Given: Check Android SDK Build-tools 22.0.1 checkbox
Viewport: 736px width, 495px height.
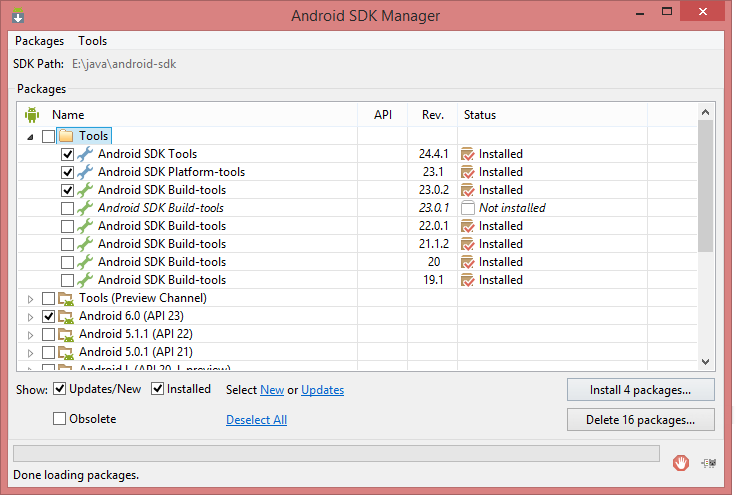Looking at the screenshot, I should click(68, 226).
